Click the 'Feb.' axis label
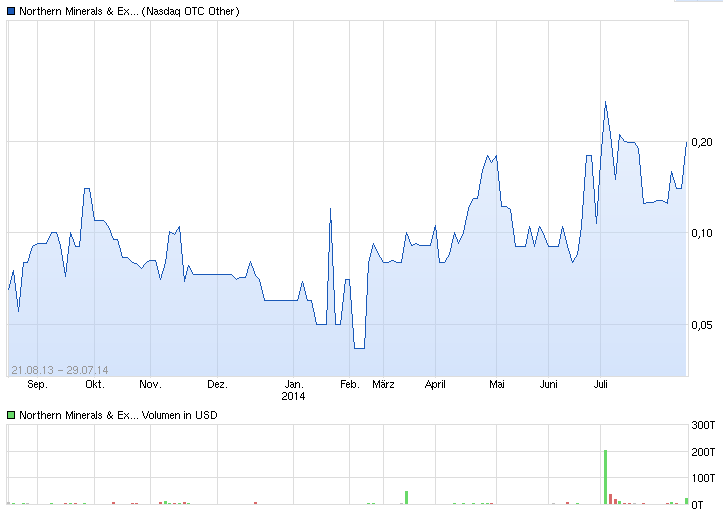This screenshot has height=515, width=723. pyautogui.click(x=350, y=384)
